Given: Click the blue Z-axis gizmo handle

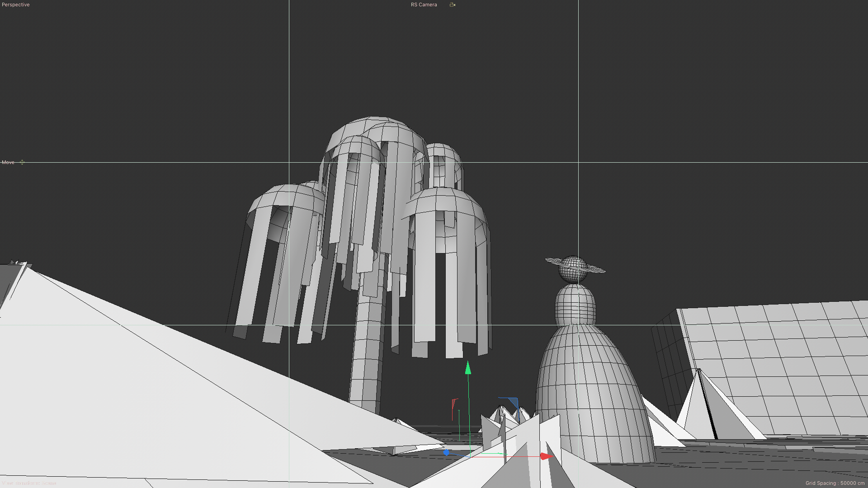Looking at the screenshot, I should pos(446,452).
